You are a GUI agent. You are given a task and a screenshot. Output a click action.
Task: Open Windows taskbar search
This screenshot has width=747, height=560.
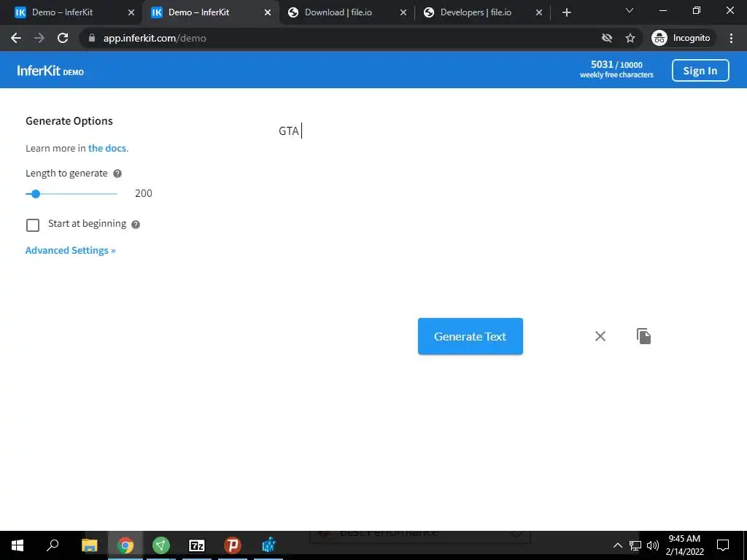[53, 545]
